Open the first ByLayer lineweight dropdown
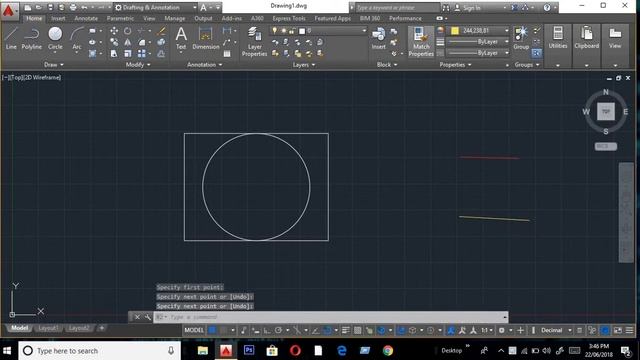 (x=478, y=42)
